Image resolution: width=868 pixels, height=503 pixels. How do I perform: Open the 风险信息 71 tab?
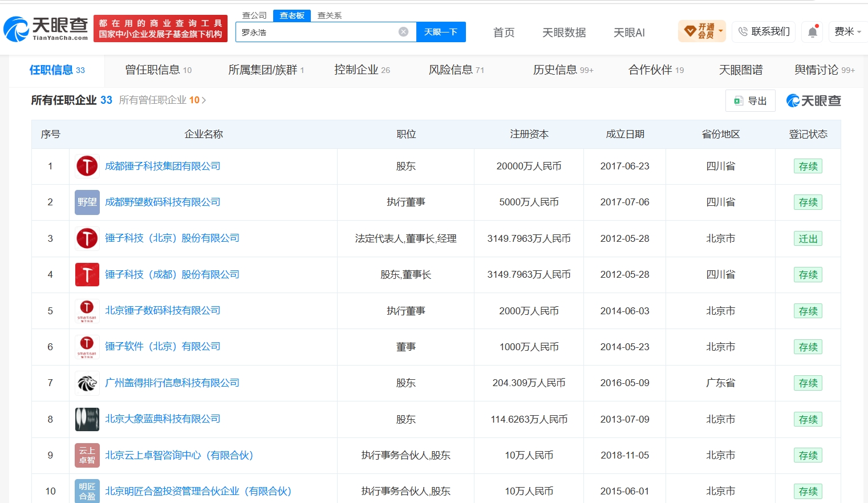[x=456, y=70]
